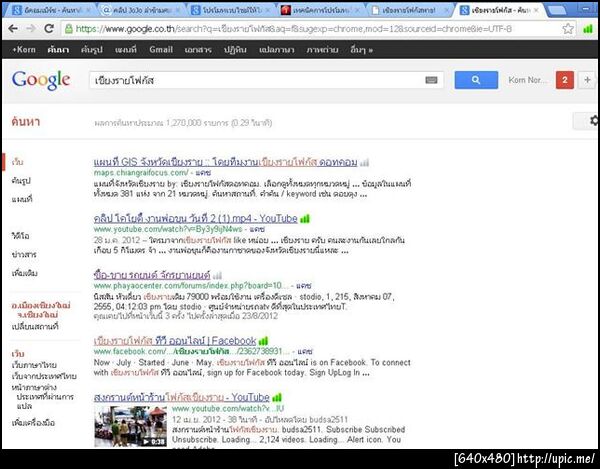
Task: Open เอกสาร in the black bar
Action: (x=198, y=49)
